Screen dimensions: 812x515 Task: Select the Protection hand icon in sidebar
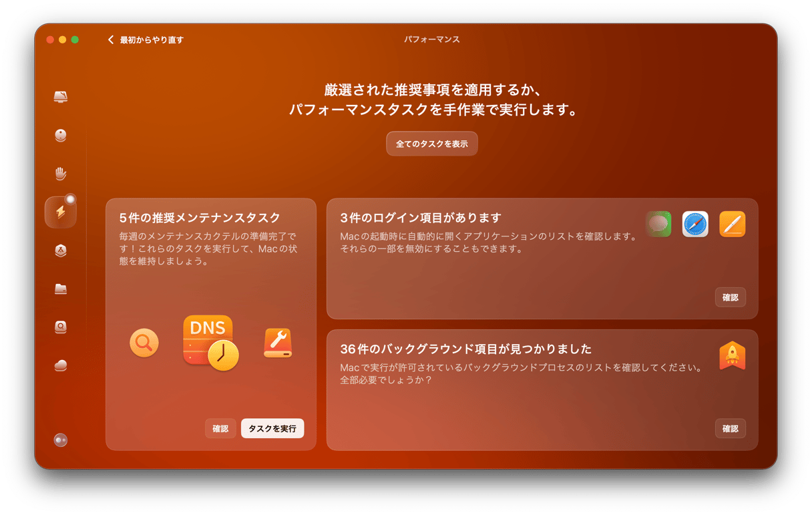(x=61, y=174)
